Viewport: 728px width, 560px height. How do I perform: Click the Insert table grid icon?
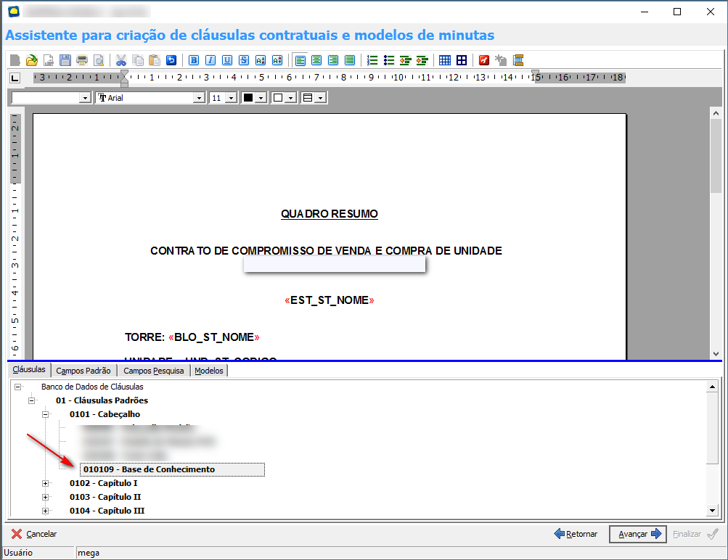coord(445,60)
